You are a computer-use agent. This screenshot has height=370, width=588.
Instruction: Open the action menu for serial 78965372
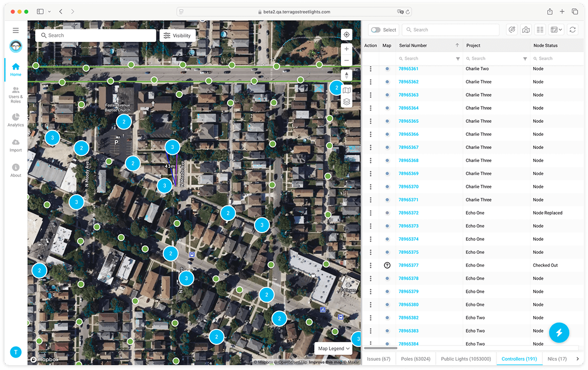[370, 213]
